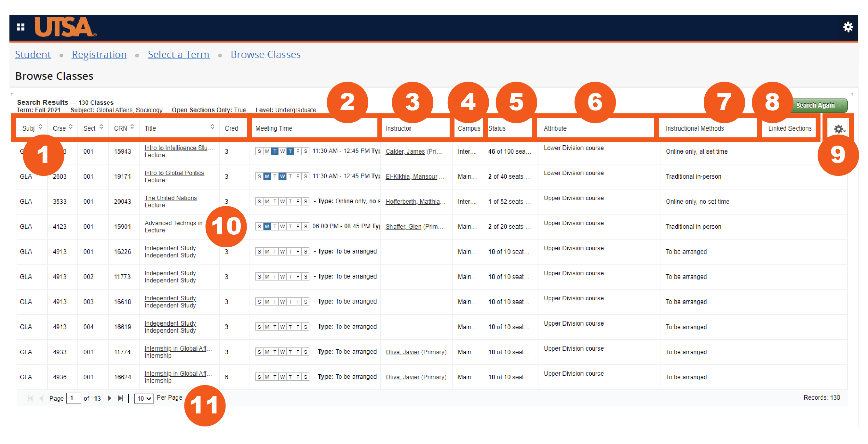Open the column settings gear in table header

pos(839,129)
